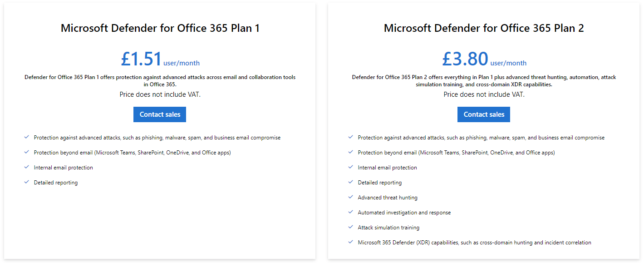Click Contact sales under Plan 2

pos(484,114)
